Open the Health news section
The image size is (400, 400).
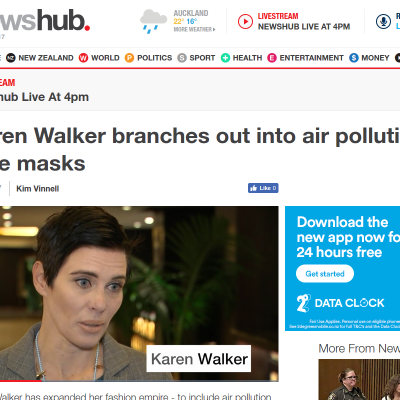pyautogui.click(x=247, y=58)
